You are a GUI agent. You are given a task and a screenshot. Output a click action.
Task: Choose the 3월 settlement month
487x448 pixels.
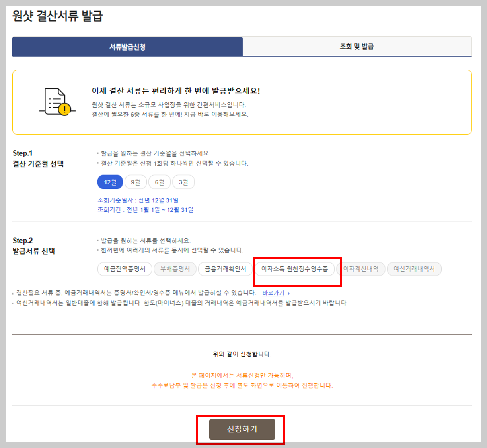(183, 182)
